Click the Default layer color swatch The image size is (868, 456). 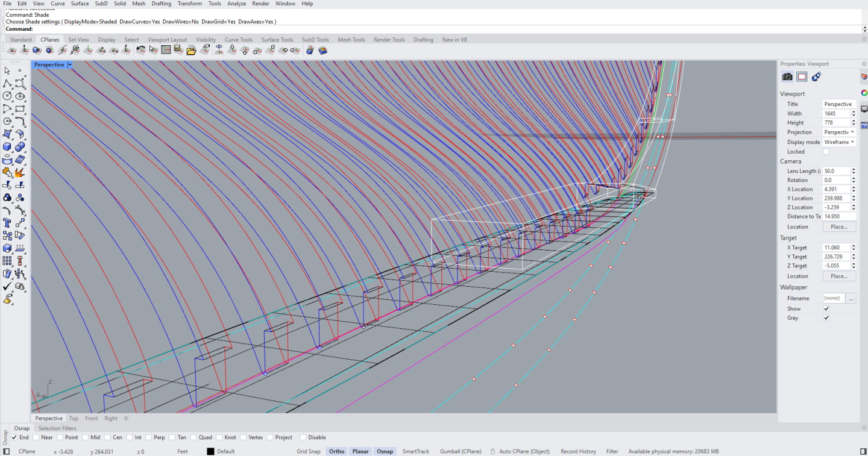pos(210,451)
